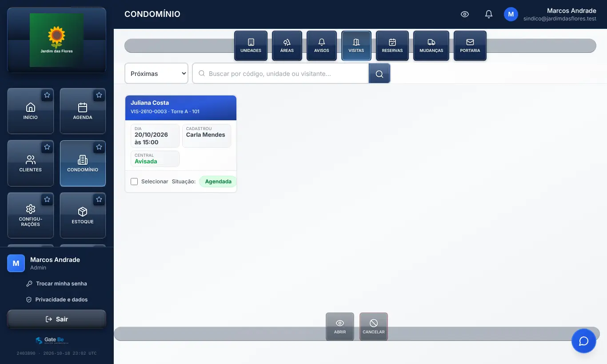Click the Sair logout button

(56, 319)
